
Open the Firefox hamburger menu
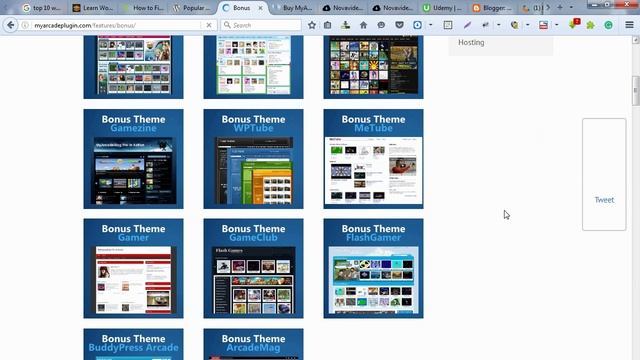629,25
